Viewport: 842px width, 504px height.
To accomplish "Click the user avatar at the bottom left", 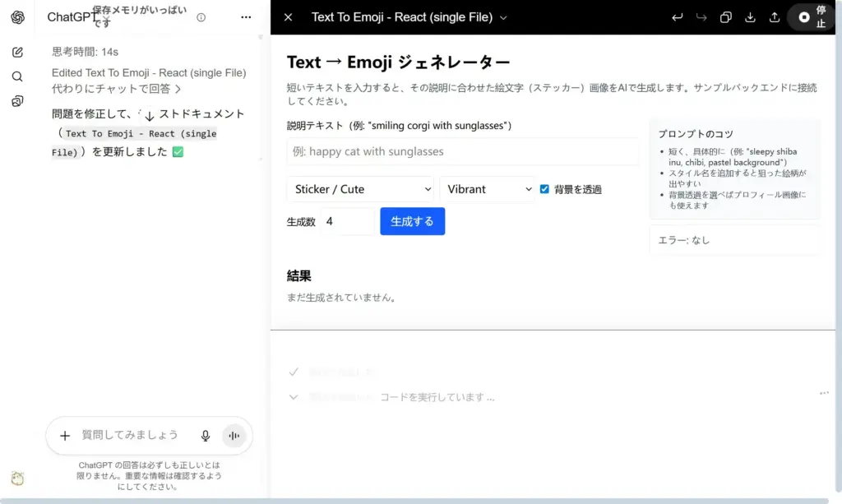I will pyautogui.click(x=17, y=479).
